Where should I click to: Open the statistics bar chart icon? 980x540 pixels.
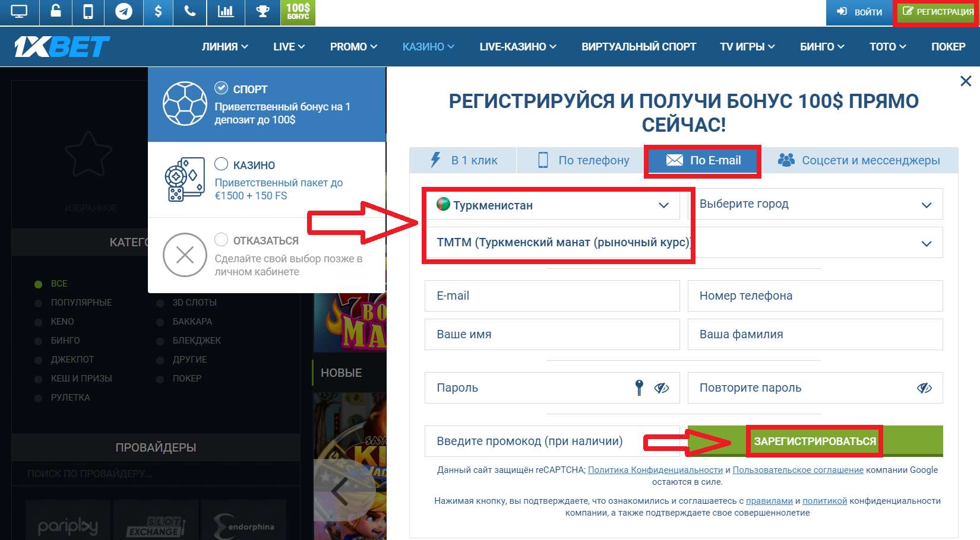[226, 12]
